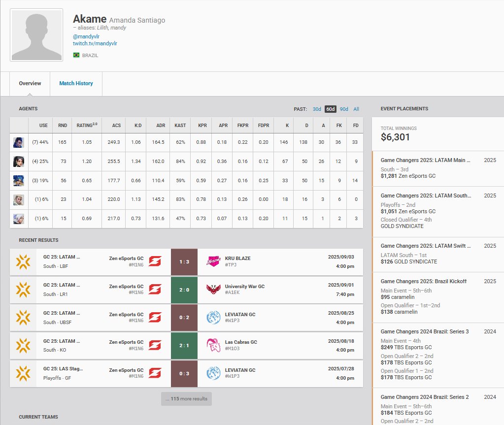The width and height of the screenshot is (504, 425).
Task: Click the KRU BLAZE team name
Action: tap(237, 259)
